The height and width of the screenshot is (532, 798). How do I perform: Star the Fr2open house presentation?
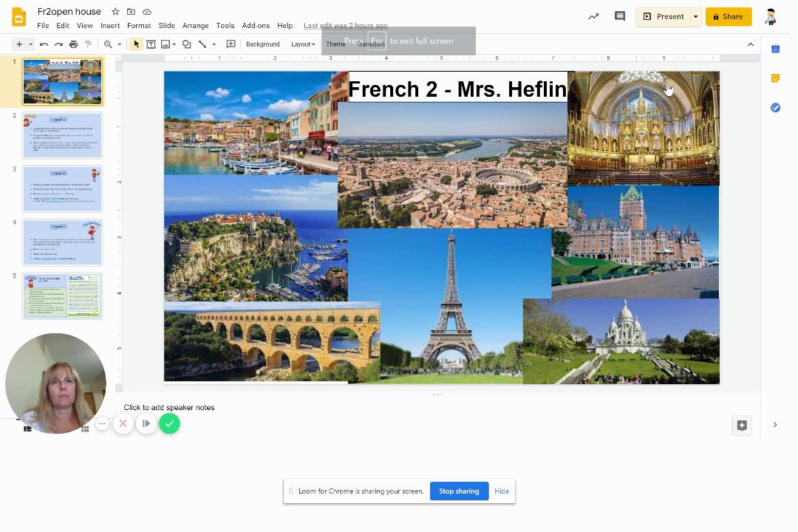(x=115, y=12)
